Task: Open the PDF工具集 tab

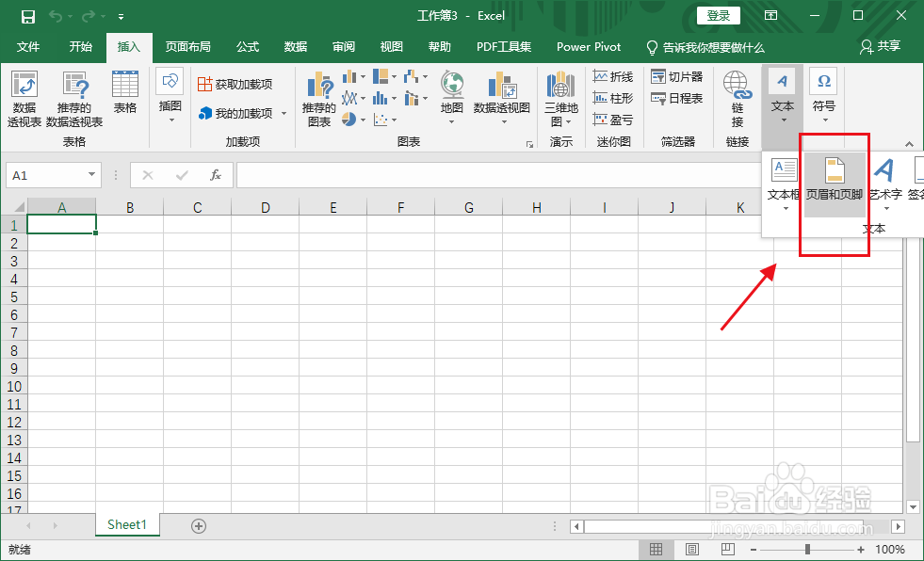Action: click(504, 47)
